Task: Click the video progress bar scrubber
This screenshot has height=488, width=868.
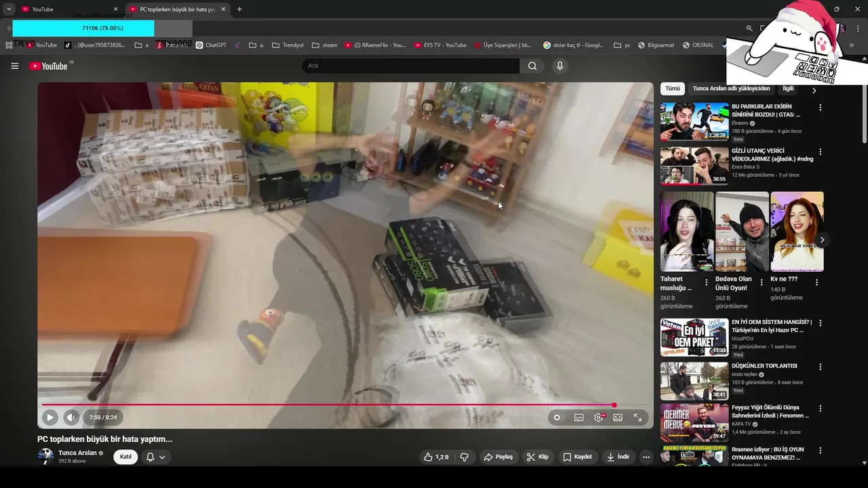Action: tap(614, 405)
